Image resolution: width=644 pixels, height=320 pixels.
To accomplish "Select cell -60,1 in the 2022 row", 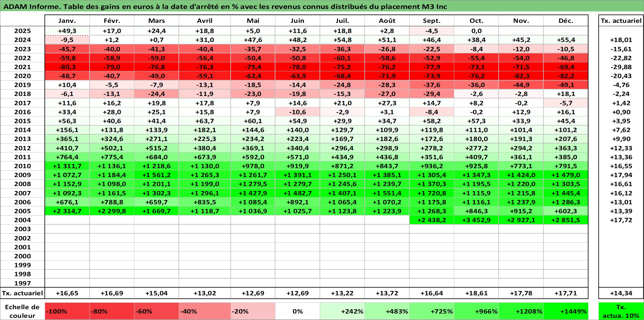I will point(342,58).
